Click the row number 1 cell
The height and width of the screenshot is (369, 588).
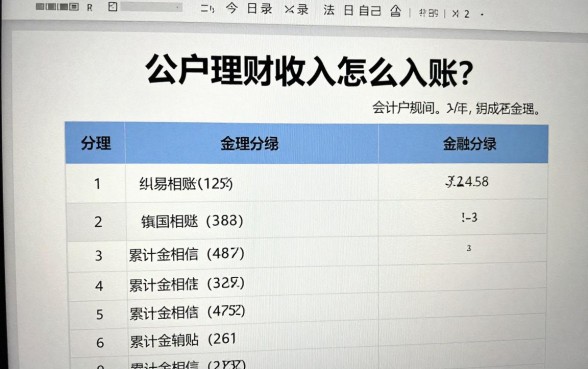[97, 184]
